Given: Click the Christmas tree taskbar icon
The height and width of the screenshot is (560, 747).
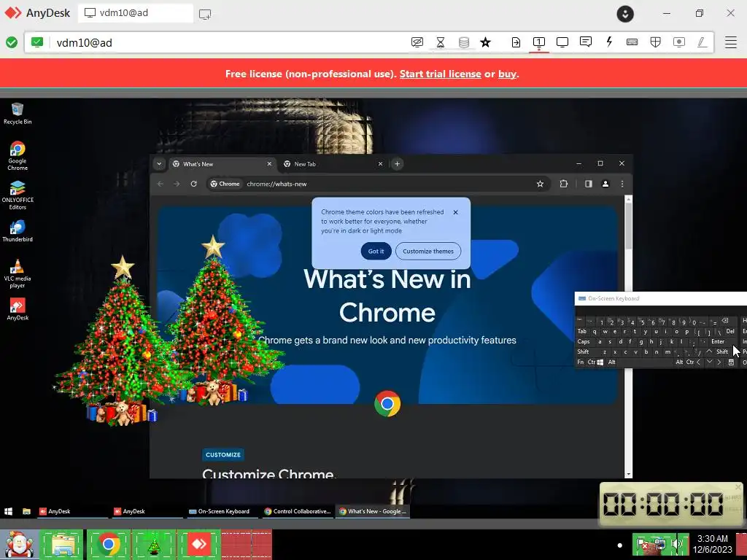Looking at the screenshot, I should [x=153, y=544].
